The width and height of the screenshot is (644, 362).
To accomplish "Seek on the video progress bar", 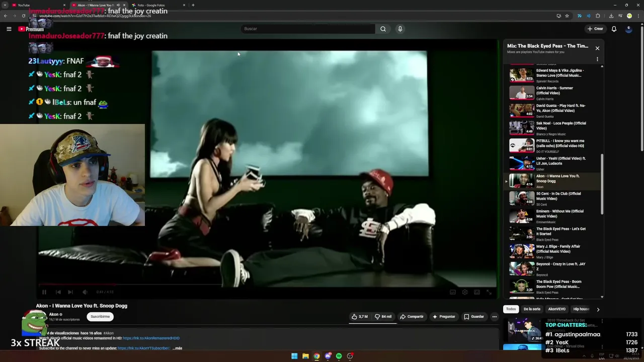I will click(x=267, y=285).
